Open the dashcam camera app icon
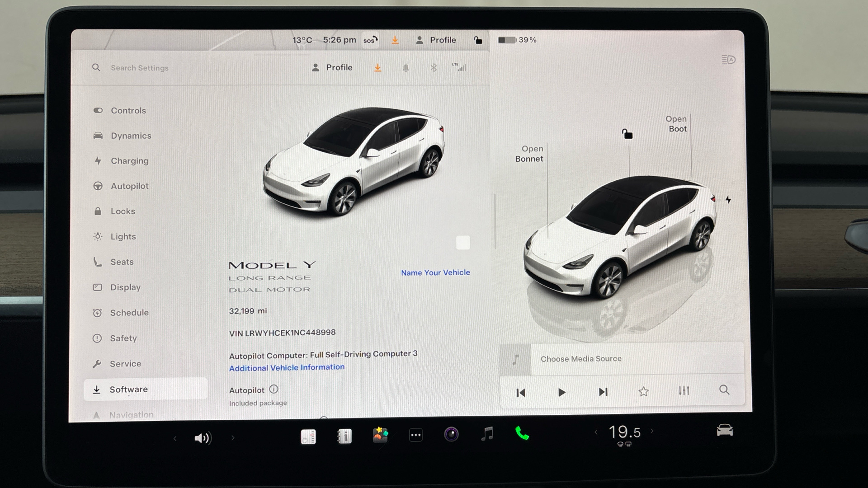This screenshot has width=868, height=488. (451, 435)
